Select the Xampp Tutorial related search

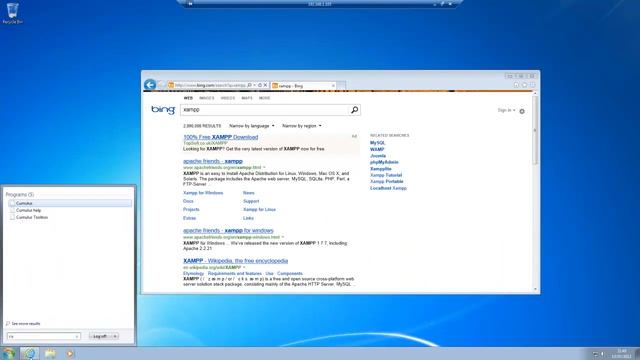(x=386, y=175)
